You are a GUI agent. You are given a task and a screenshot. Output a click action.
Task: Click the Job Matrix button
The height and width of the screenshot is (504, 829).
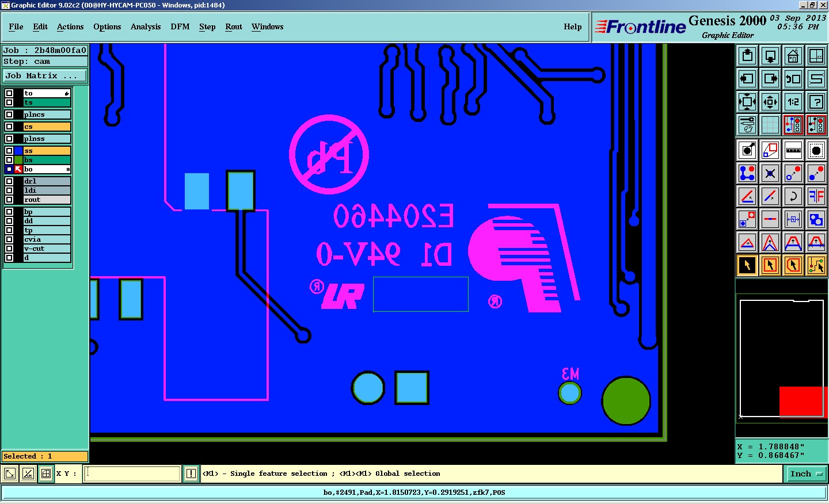45,75
